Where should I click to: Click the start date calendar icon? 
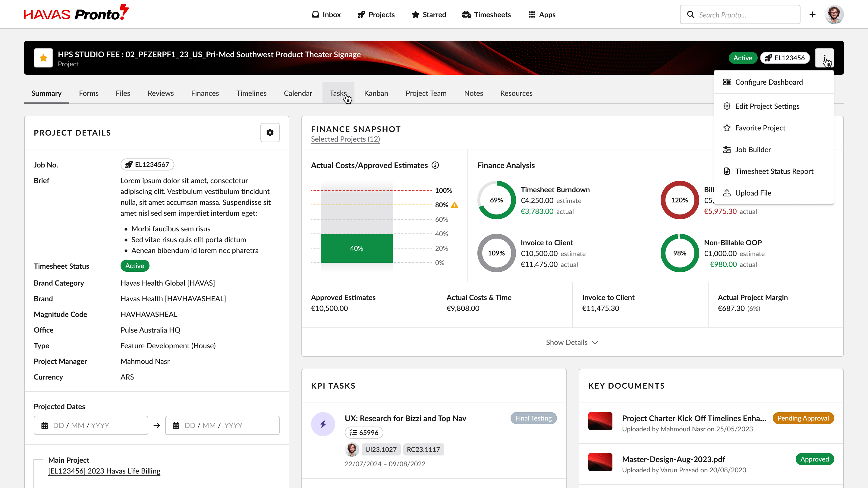point(45,425)
